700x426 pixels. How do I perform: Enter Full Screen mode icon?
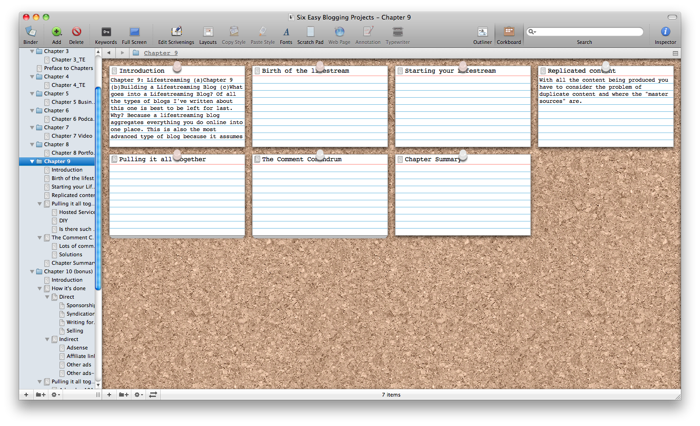pyautogui.click(x=134, y=32)
